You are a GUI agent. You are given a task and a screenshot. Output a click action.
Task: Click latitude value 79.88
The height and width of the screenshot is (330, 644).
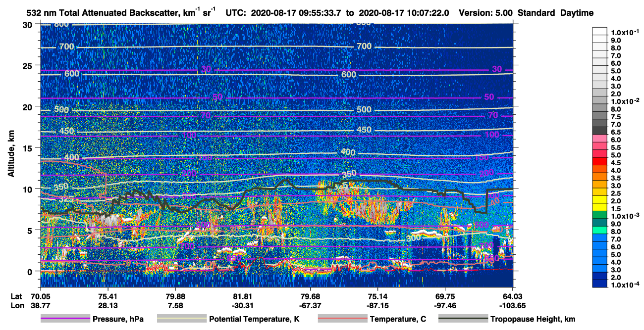pos(175,296)
